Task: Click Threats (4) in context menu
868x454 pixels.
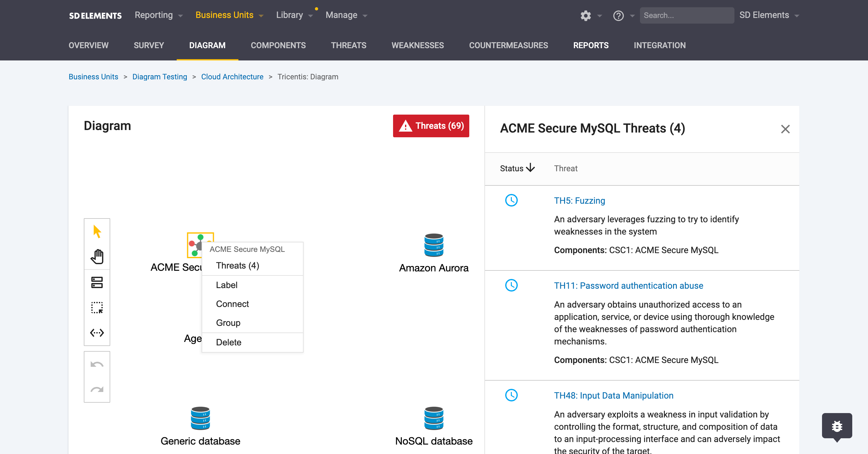Action: tap(238, 266)
